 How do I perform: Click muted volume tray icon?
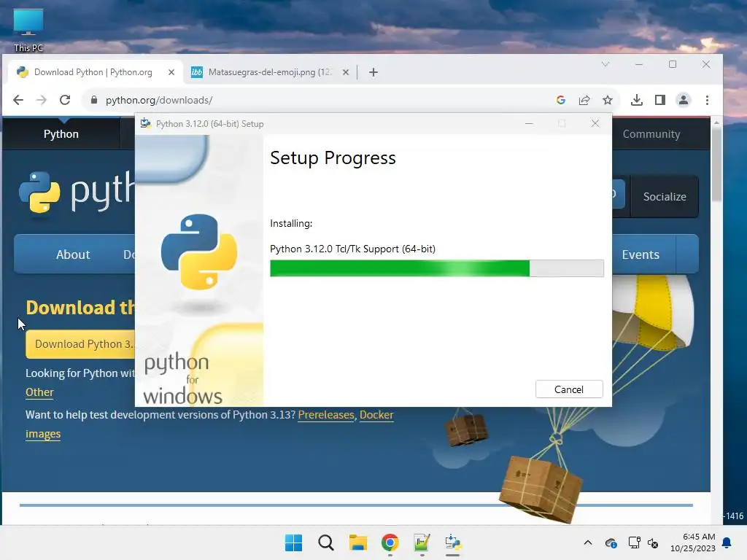coord(653,542)
